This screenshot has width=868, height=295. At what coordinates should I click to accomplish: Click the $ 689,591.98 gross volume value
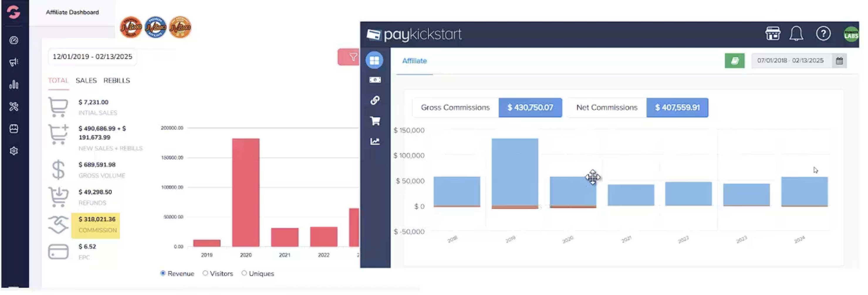pos(97,165)
